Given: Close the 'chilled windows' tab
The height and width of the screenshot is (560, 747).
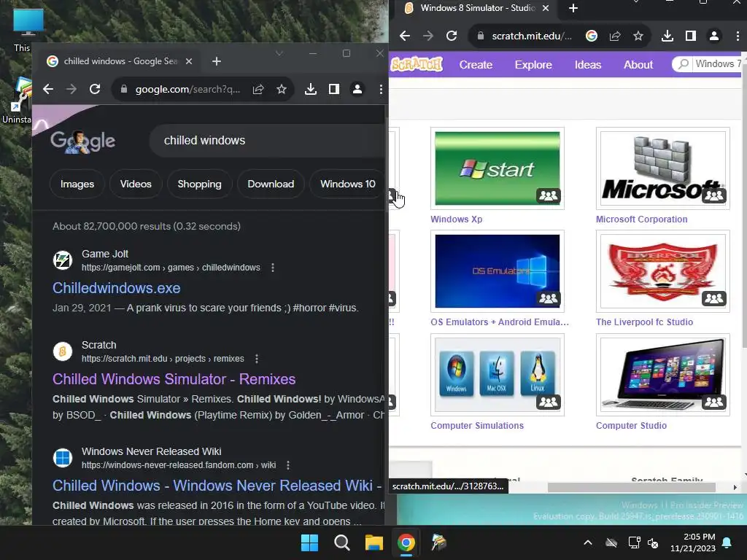Looking at the screenshot, I should pyautogui.click(x=189, y=61).
